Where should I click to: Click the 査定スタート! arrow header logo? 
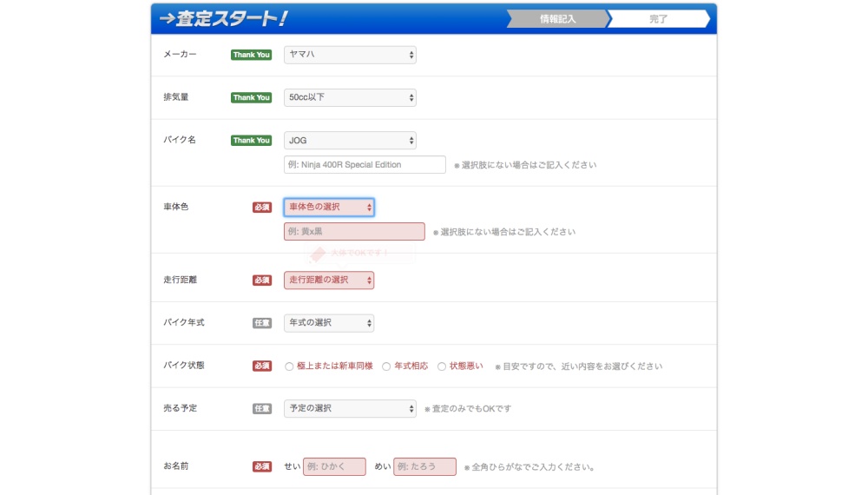(224, 18)
